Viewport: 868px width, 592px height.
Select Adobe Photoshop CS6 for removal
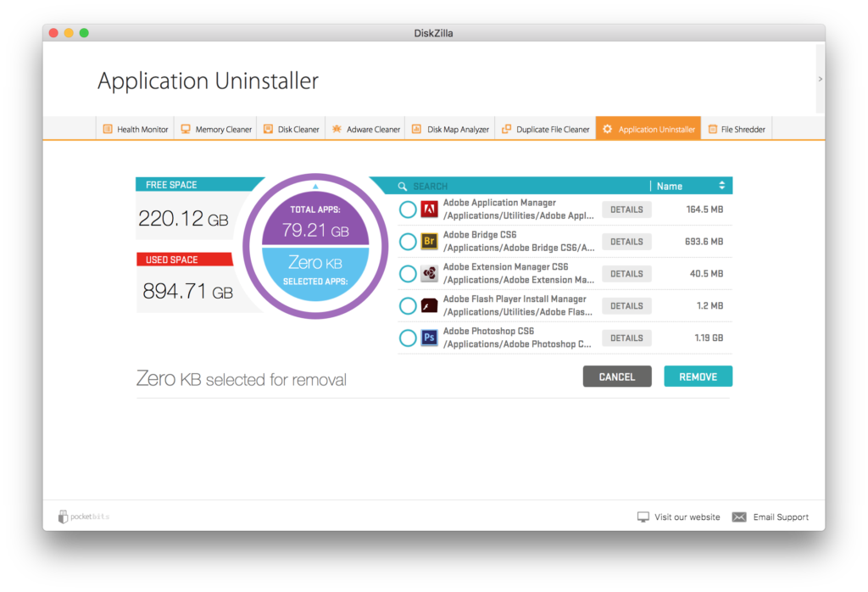click(408, 338)
